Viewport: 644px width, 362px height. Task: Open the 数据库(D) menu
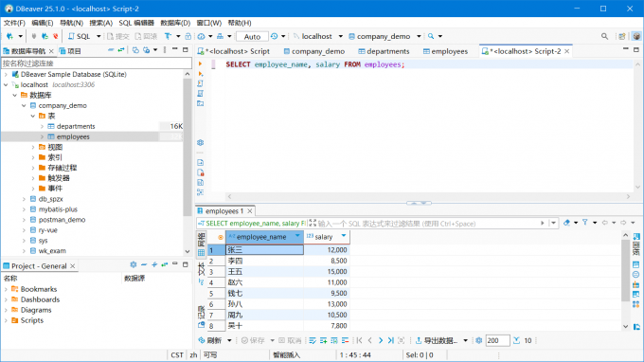tap(175, 23)
